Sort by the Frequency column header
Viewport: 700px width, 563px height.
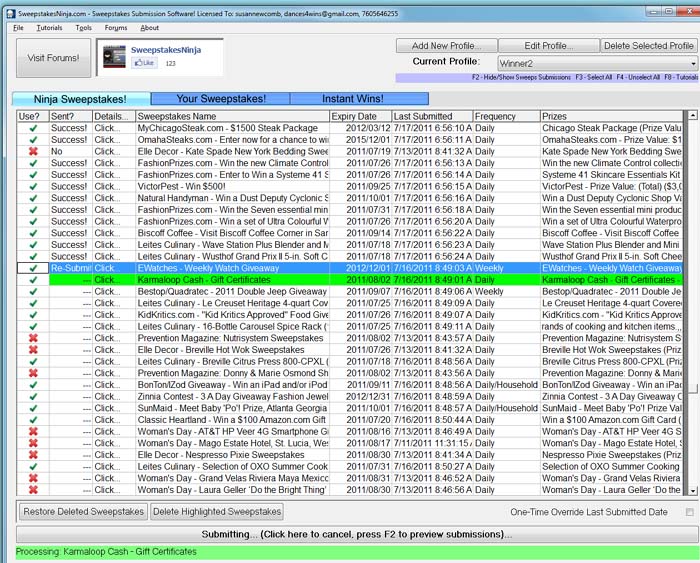pyautogui.click(x=507, y=117)
